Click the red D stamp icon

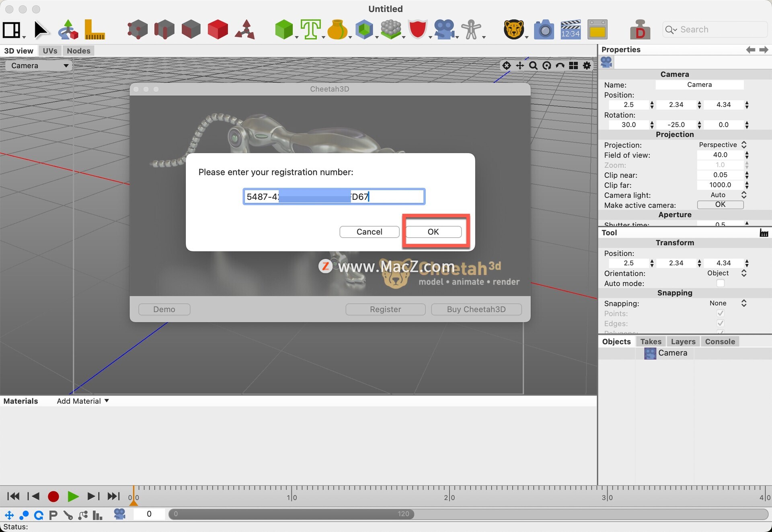(x=640, y=30)
